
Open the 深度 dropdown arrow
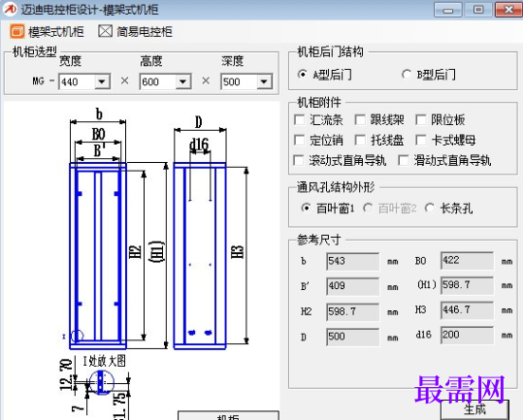click(x=264, y=81)
